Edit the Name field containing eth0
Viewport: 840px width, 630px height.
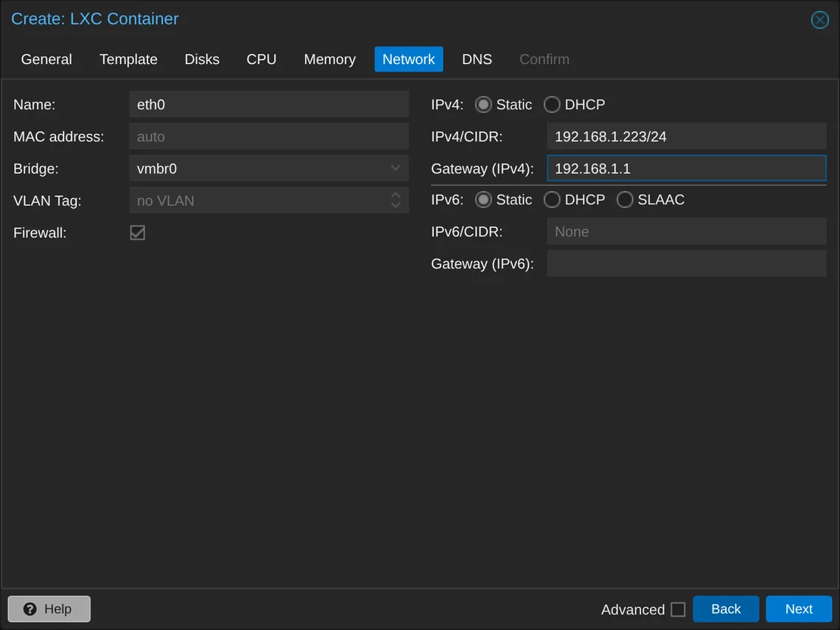coord(269,104)
